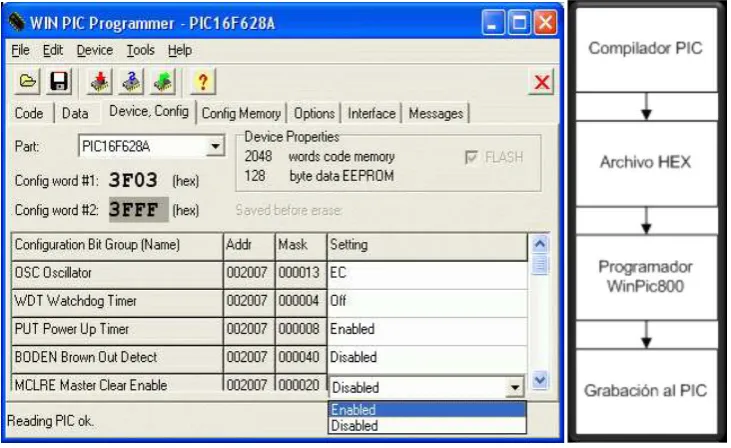Click mask value 000004
Viewport: 731px width, 448px height.
[x=299, y=301]
